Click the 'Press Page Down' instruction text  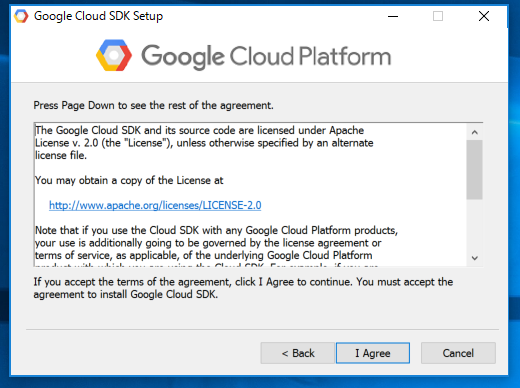click(x=153, y=105)
